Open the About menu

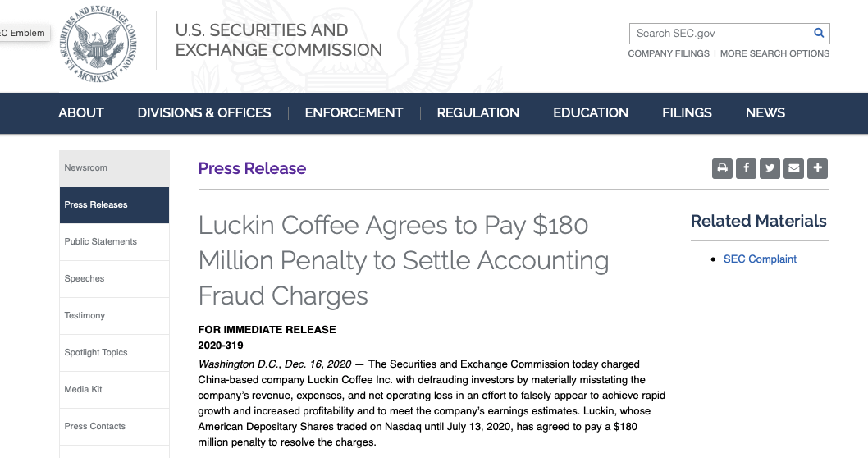point(81,113)
